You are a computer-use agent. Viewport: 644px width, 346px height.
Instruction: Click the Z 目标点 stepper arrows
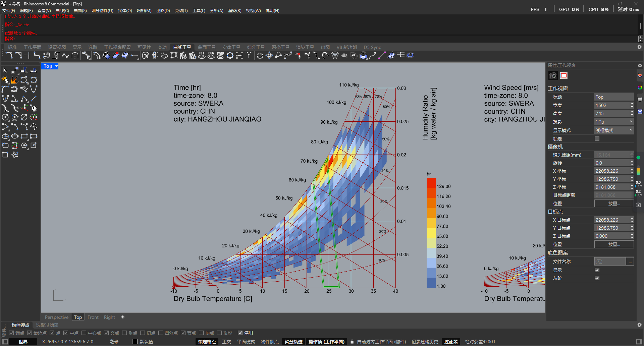point(632,236)
